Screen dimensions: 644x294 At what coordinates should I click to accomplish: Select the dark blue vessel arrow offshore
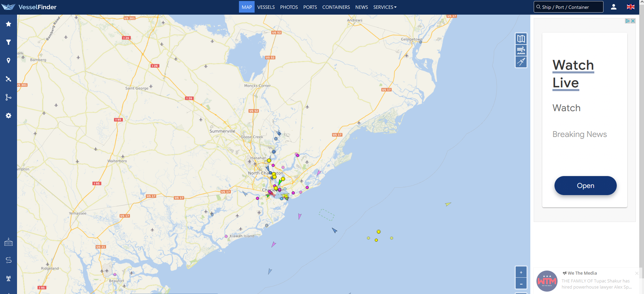pyautogui.click(x=335, y=230)
